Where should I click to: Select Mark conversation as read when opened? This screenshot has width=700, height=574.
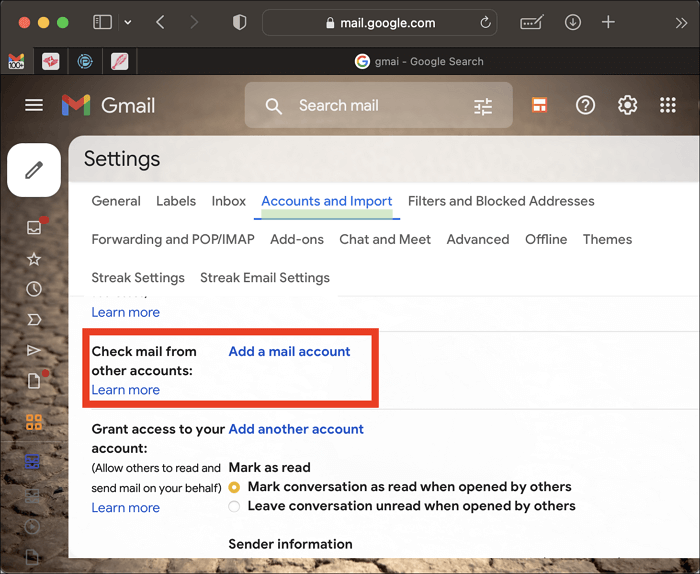pos(235,487)
